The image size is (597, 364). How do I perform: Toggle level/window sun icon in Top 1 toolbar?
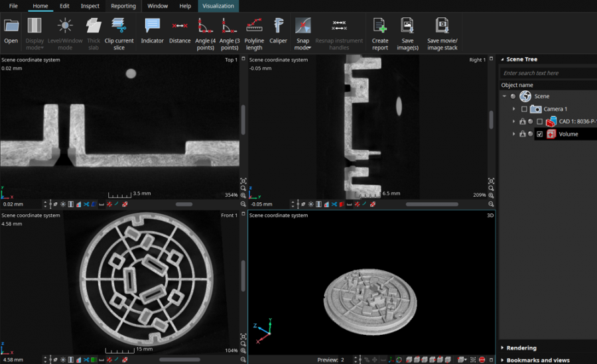tap(63, 204)
